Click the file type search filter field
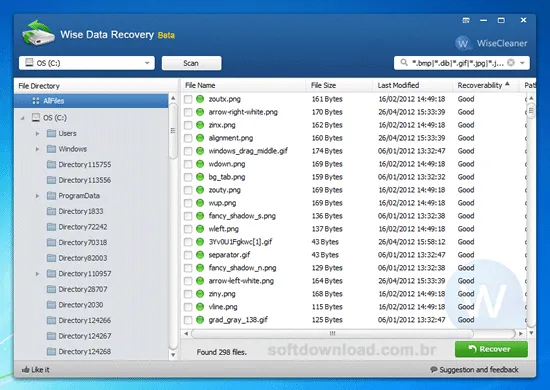Viewport: 550px width, 390px height. (462, 63)
